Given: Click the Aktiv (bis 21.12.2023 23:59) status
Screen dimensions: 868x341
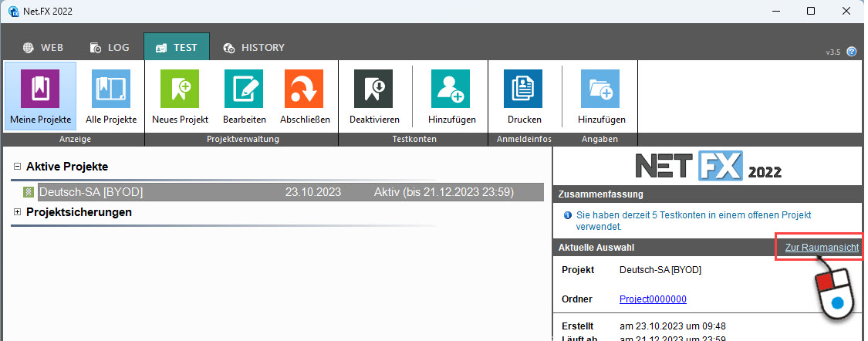Looking at the screenshot, I should pyautogui.click(x=444, y=192).
